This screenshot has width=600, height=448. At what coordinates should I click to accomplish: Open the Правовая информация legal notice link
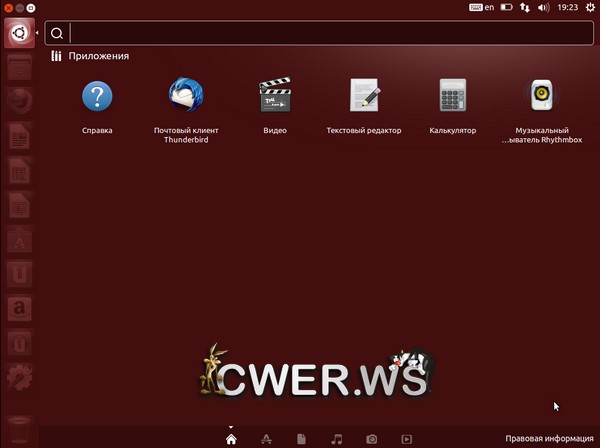pos(549,439)
